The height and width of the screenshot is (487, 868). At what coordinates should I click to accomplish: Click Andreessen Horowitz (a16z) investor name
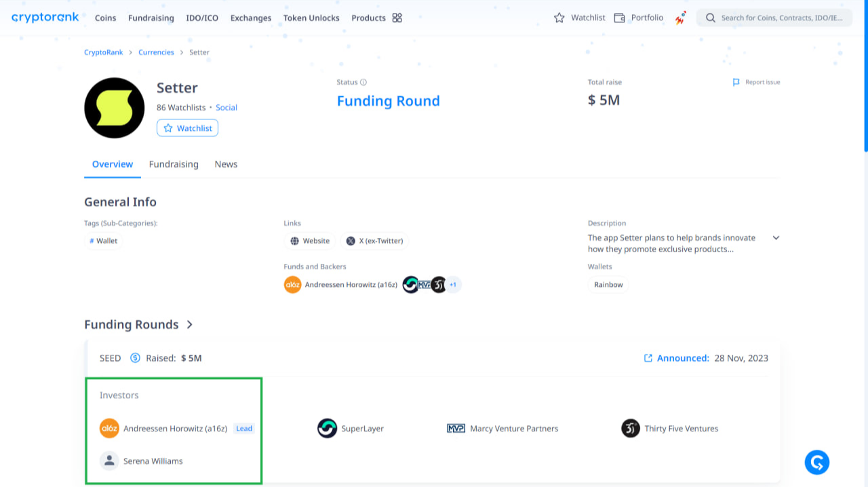coord(175,429)
